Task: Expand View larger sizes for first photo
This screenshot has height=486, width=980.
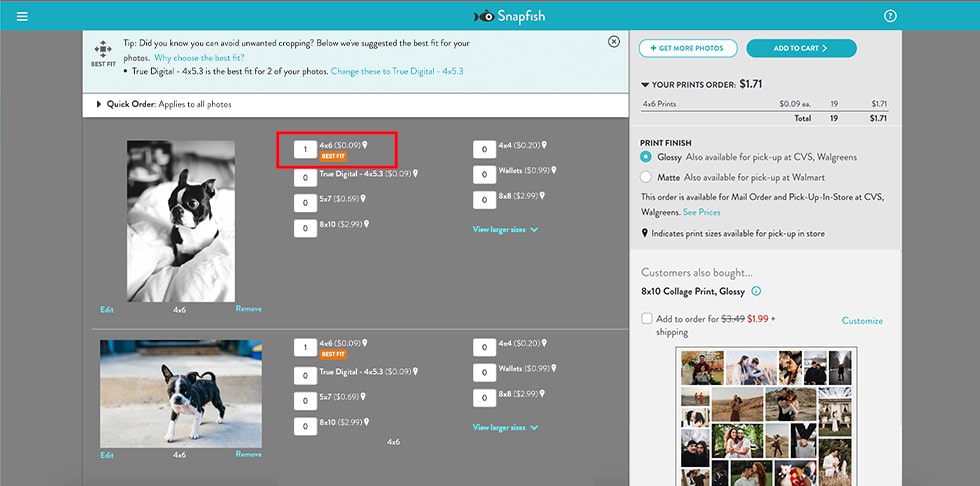Action: tap(505, 229)
